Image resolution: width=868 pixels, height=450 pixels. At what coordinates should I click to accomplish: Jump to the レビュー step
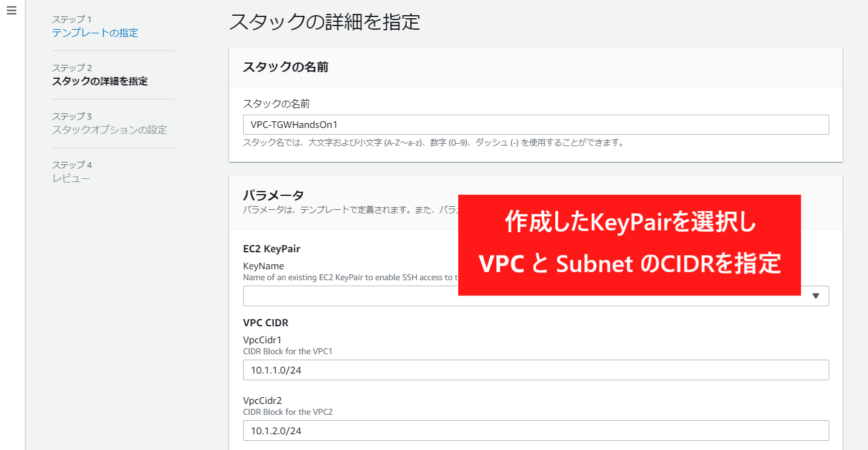[71, 178]
